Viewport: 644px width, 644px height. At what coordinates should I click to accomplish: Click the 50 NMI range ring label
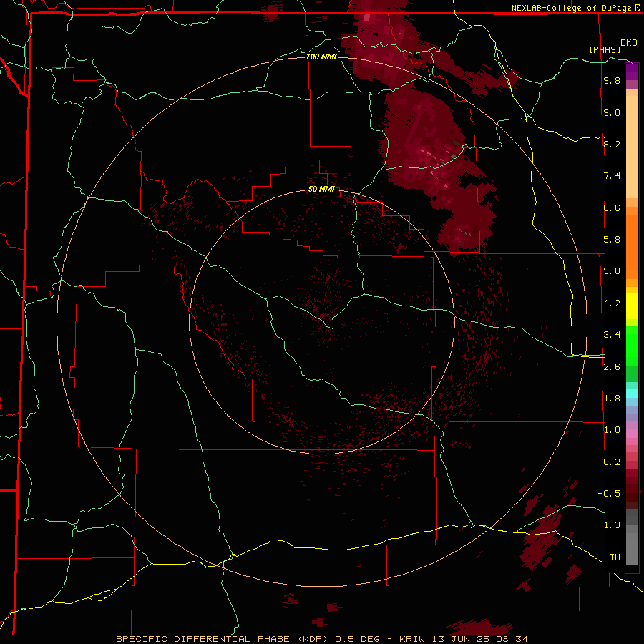[321, 189]
